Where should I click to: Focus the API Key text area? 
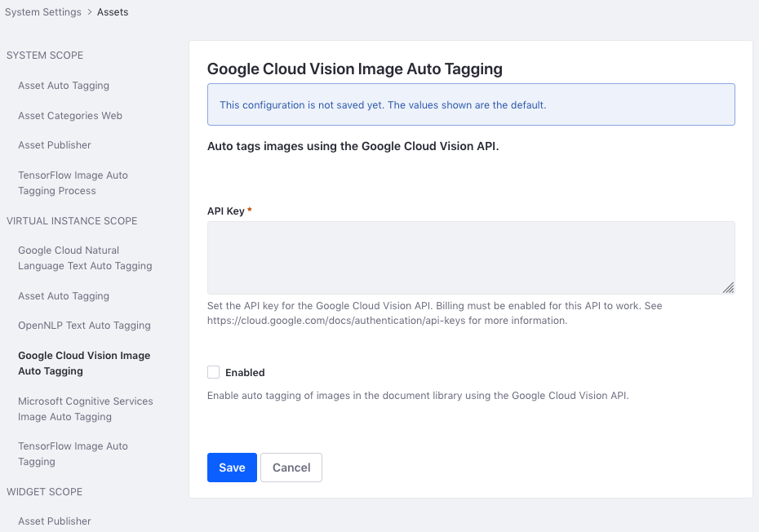tap(471, 258)
